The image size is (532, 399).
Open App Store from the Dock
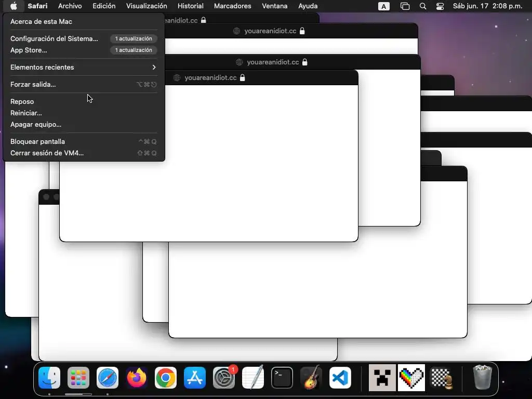(x=195, y=378)
